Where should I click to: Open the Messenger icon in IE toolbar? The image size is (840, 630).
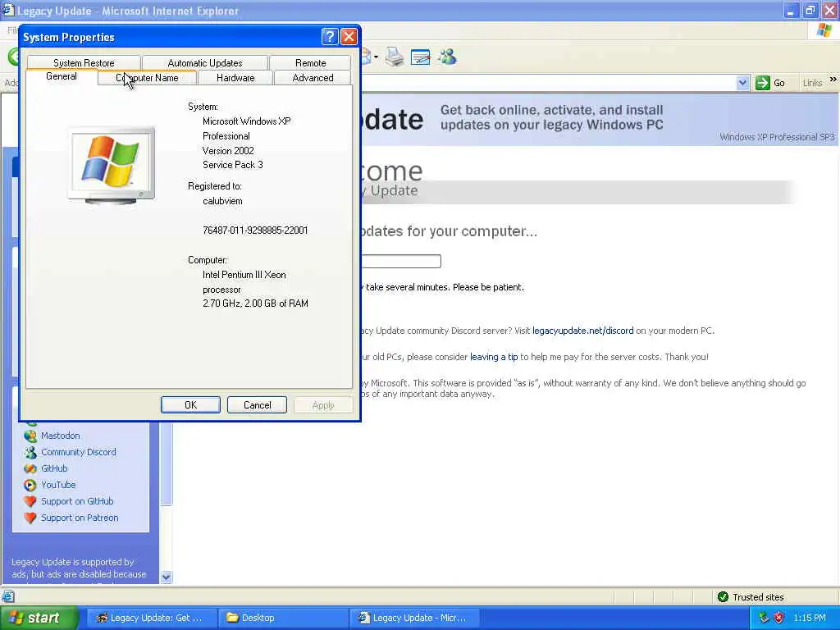click(x=447, y=57)
